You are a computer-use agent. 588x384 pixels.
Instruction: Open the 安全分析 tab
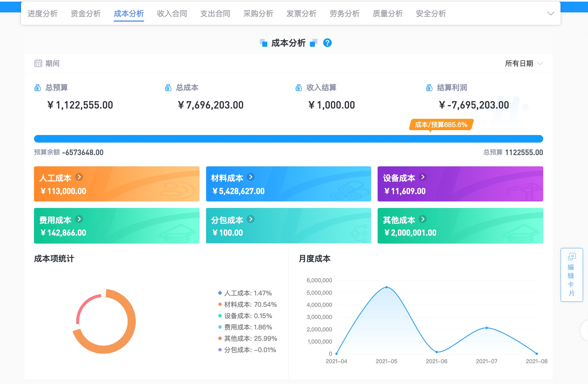(x=431, y=14)
